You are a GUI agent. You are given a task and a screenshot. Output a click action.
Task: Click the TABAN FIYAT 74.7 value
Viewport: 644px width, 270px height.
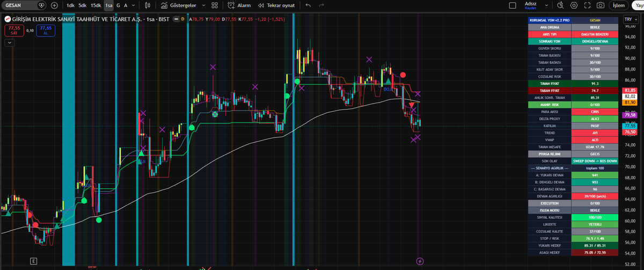(x=595, y=90)
